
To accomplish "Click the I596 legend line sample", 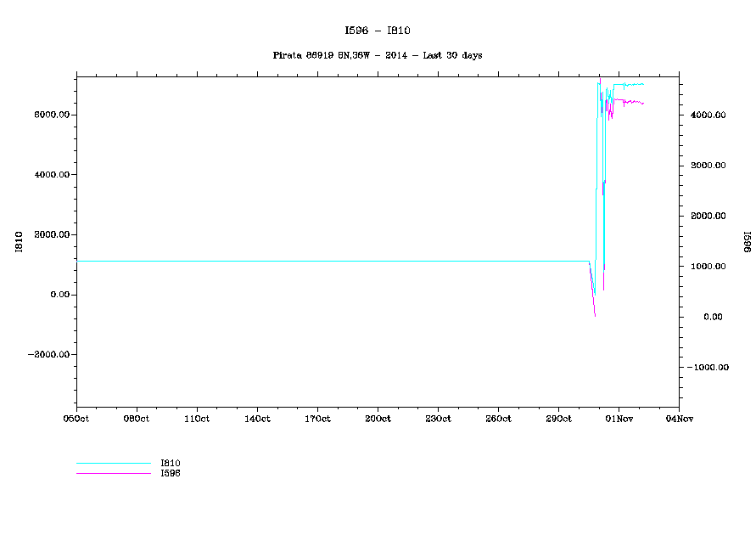I will click(113, 473).
